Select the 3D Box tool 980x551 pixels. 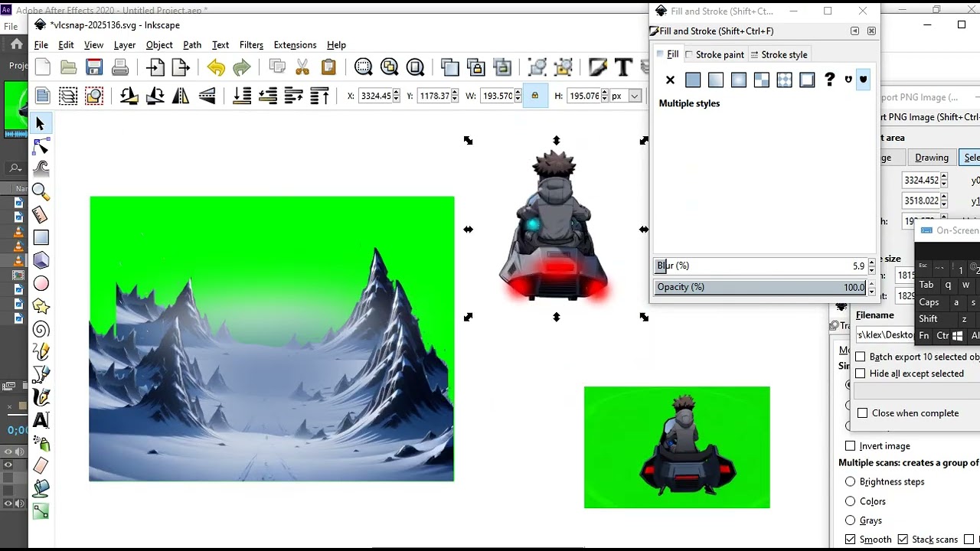coord(41,261)
